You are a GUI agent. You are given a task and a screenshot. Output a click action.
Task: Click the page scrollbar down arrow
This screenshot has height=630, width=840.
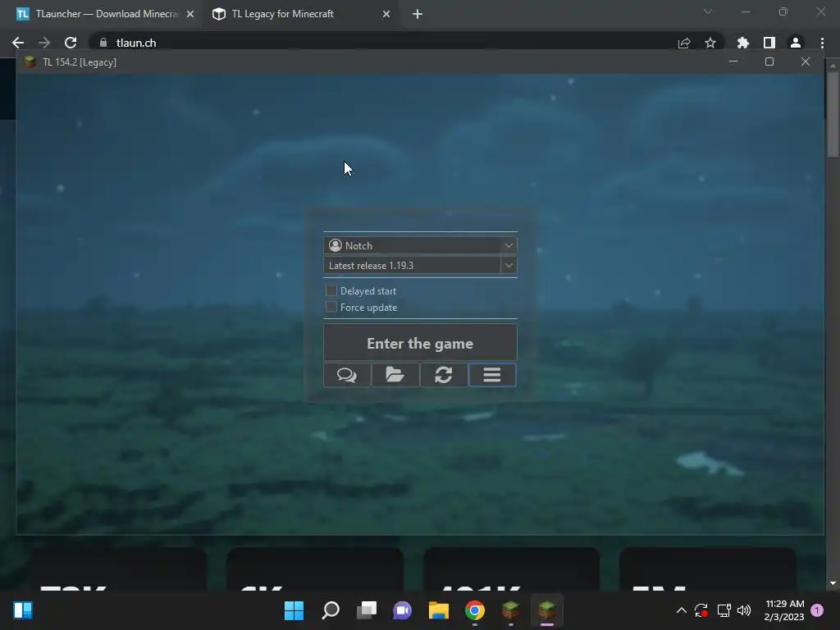tap(833, 583)
